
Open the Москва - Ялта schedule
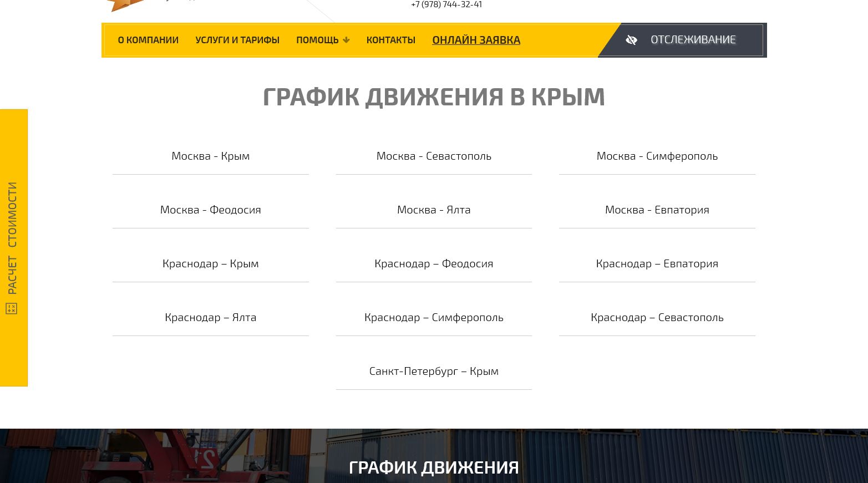434,210
